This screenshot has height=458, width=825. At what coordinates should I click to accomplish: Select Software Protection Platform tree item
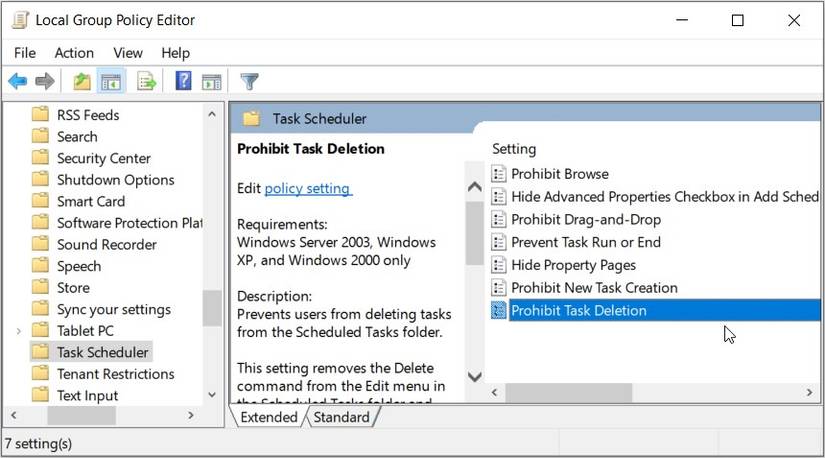pyautogui.click(x=129, y=223)
